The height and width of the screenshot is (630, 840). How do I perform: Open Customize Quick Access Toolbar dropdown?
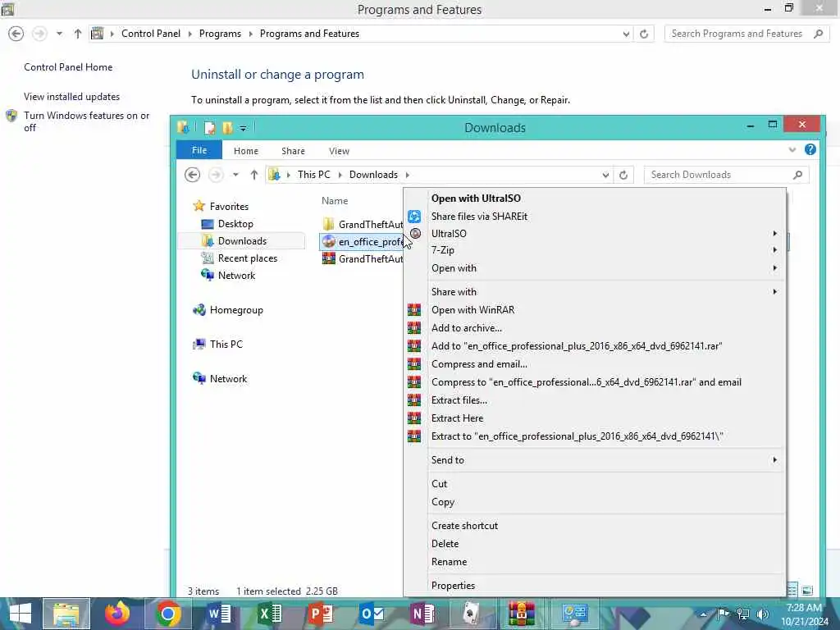(243, 128)
